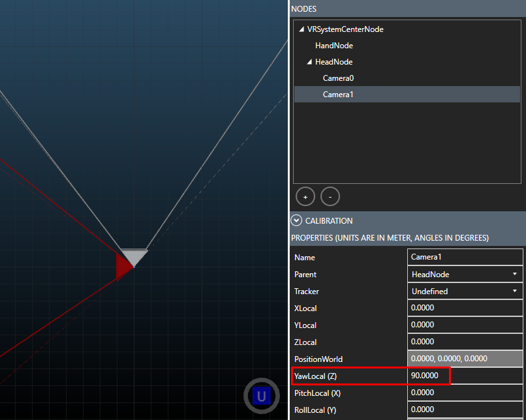Image resolution: width=526 pixels, height=420 pixels.
Task: Open the Tracker dropdown Undefined
Action: (x=465, y=292)
